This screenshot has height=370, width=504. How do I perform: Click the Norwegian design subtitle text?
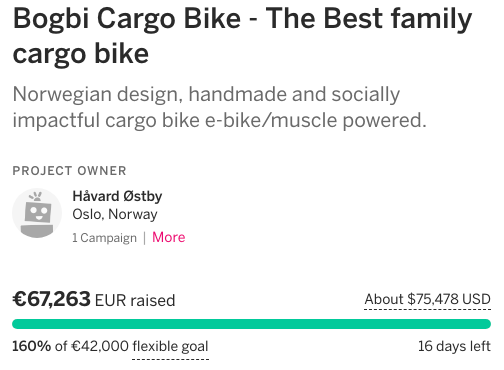(x=220, y=107)
